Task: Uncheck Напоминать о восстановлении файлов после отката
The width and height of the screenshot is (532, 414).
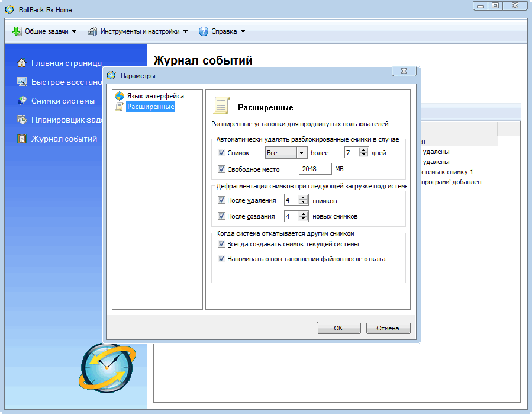Action: click(x=222, y=259)
